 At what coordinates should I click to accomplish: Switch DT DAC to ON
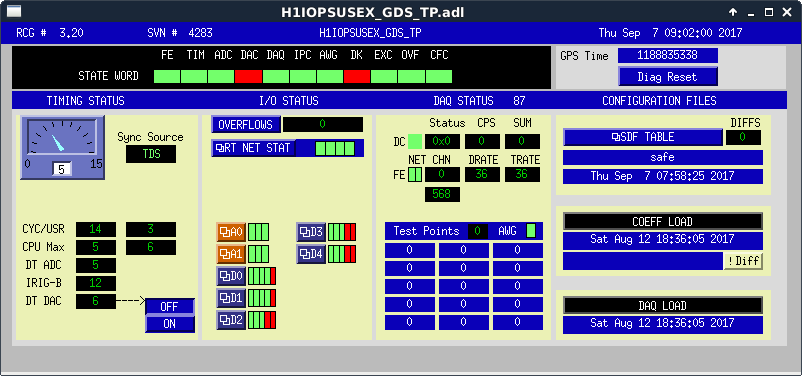[x=170, y=324]
